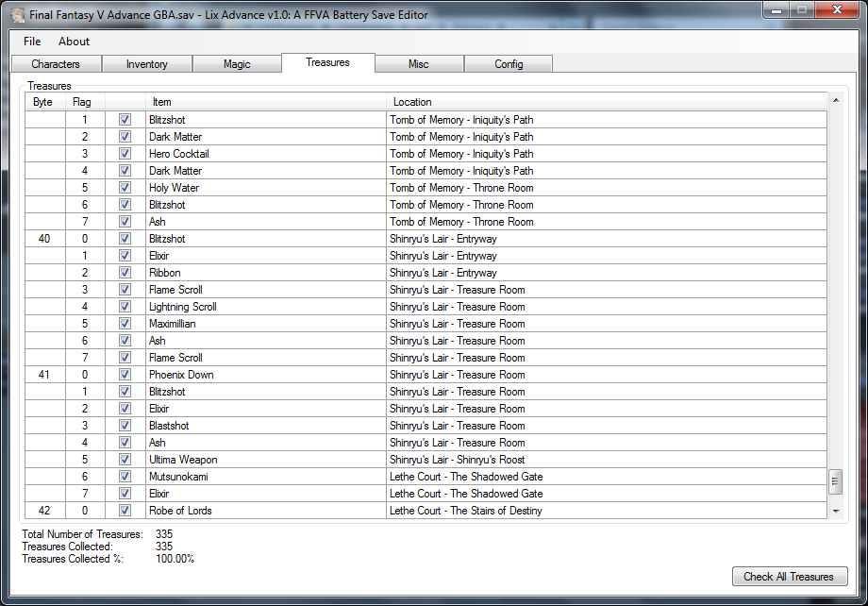The image size is (868, 606).
Task: Select the Maximillian item cell
Action: 266,324
